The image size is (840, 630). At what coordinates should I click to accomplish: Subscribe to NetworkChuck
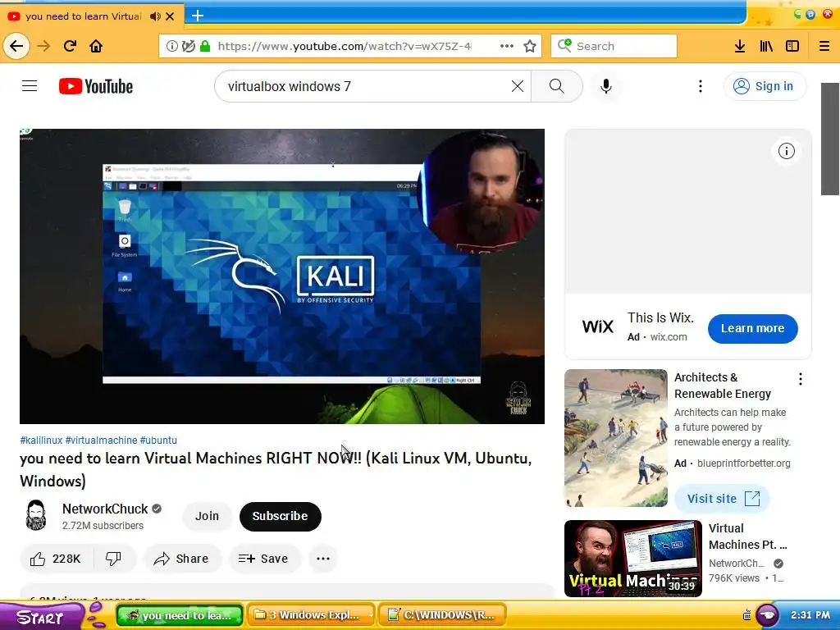(281, 517)
